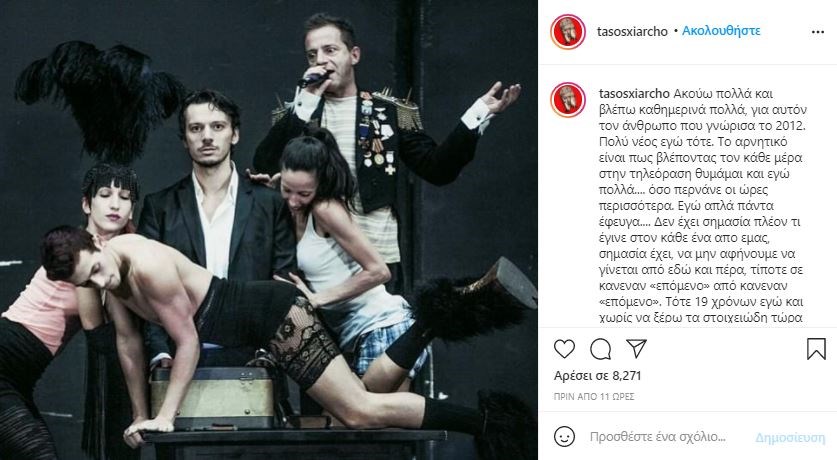Save post using bookmark icon
This screenshot has width=837, height=460.
coord(816,348)
